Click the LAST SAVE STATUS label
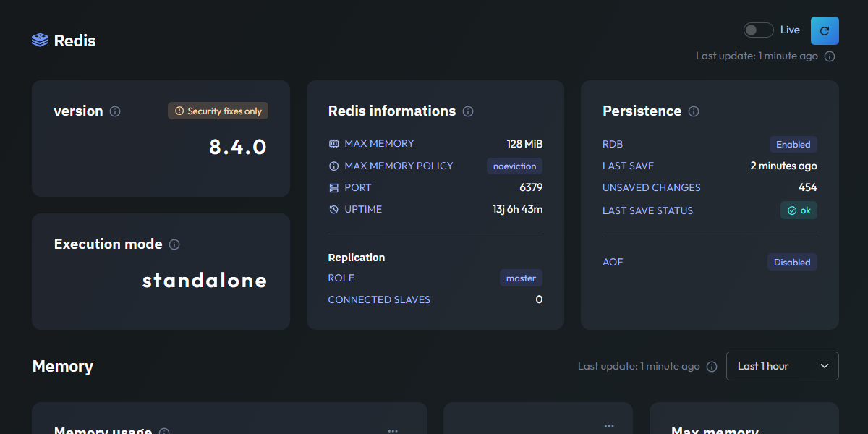This screenshot has height=434, width=868. [648, 210]
